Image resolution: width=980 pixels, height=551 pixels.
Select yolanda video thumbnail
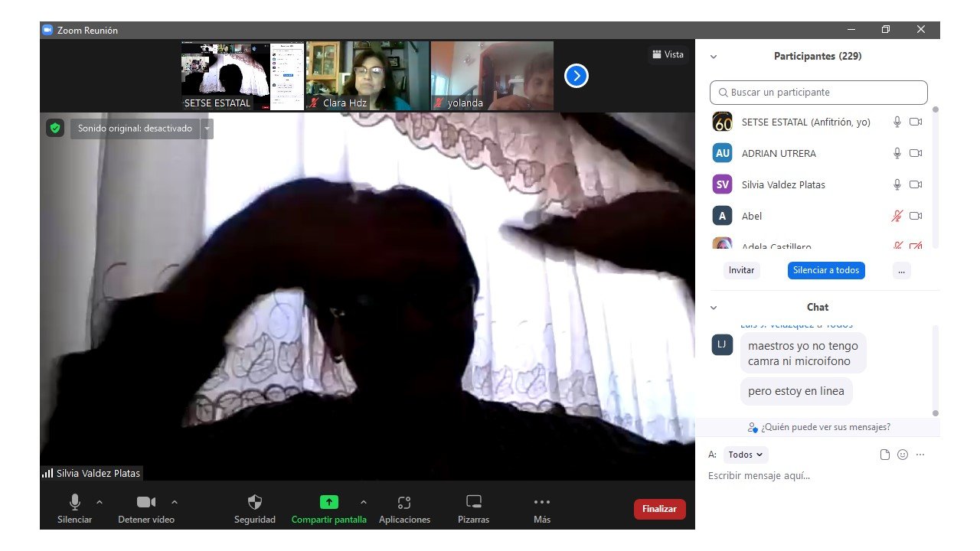tap(492, 76)
